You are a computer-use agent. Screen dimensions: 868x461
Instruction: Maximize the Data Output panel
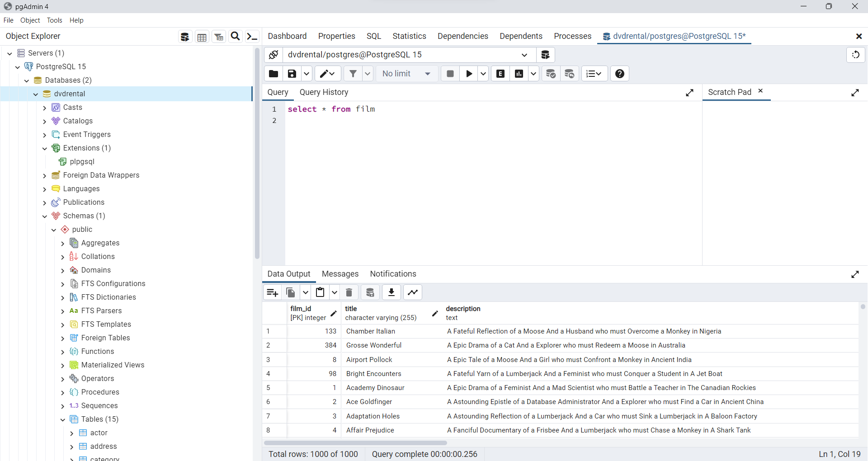tap(855, 274)
